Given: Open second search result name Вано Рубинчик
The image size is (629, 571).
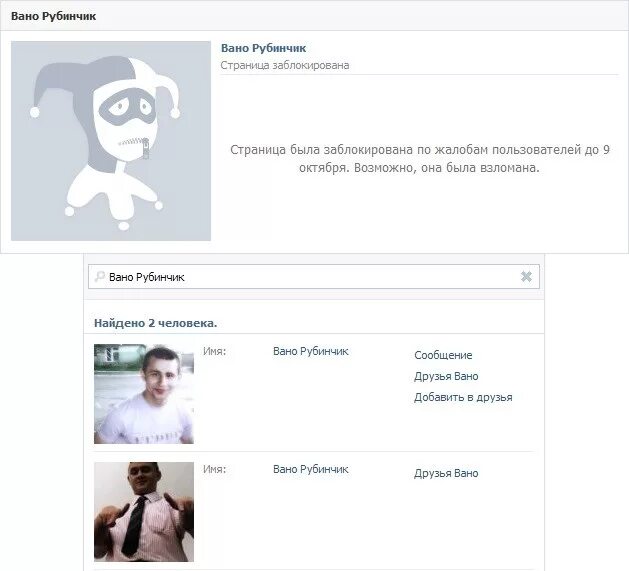Looking at the screenshot, I should click(x=310, y=469).
